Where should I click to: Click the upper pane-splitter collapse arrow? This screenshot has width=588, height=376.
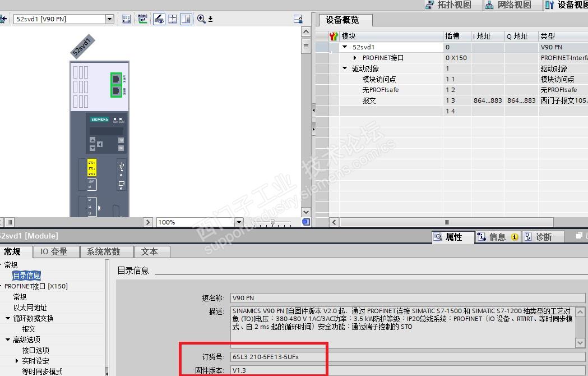click(313, 110)
